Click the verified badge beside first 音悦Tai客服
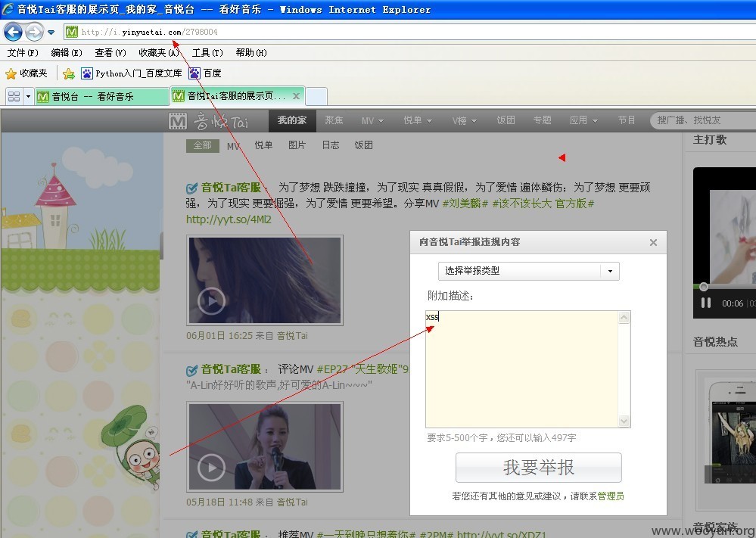 click(191, 188)
